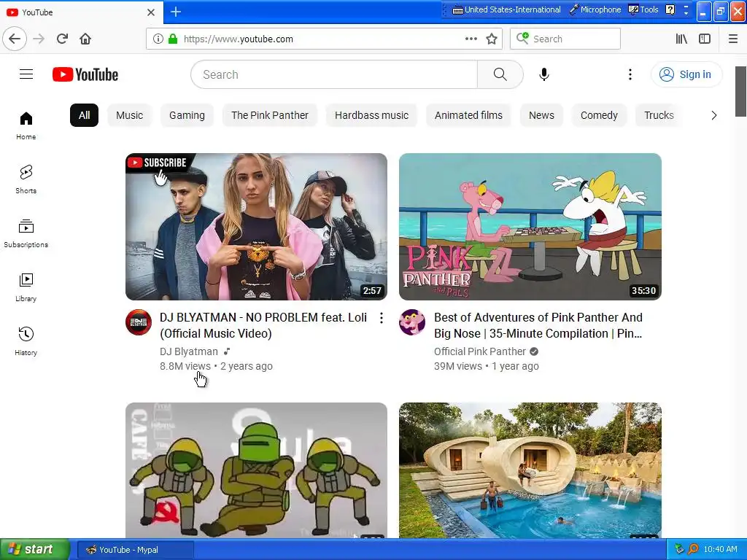Open DJ BLYATMAN - NO PROBLEM video title
This screenshot has width=747, height=560.
coord(263,325)
